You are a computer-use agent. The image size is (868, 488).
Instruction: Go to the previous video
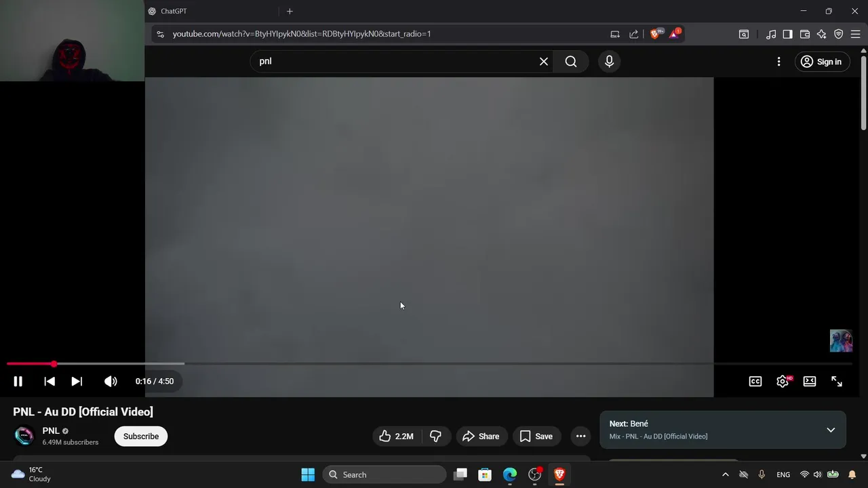50,382
